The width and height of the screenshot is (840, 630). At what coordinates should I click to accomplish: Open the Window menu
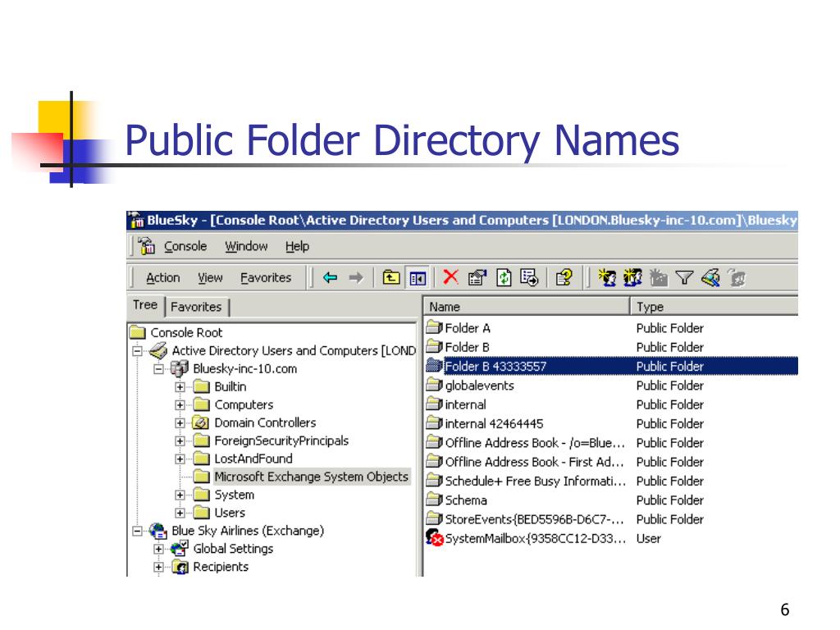pos(246,246)
